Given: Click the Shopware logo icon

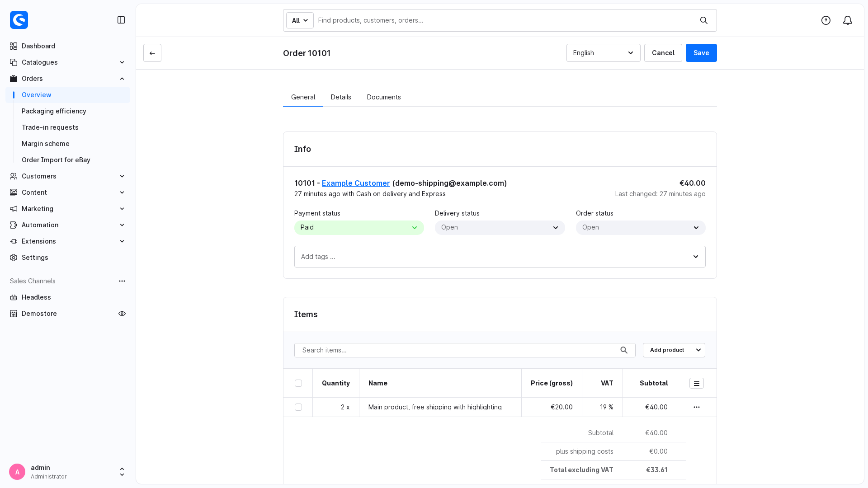Looking at the screenshot, I should pos(19,20).
